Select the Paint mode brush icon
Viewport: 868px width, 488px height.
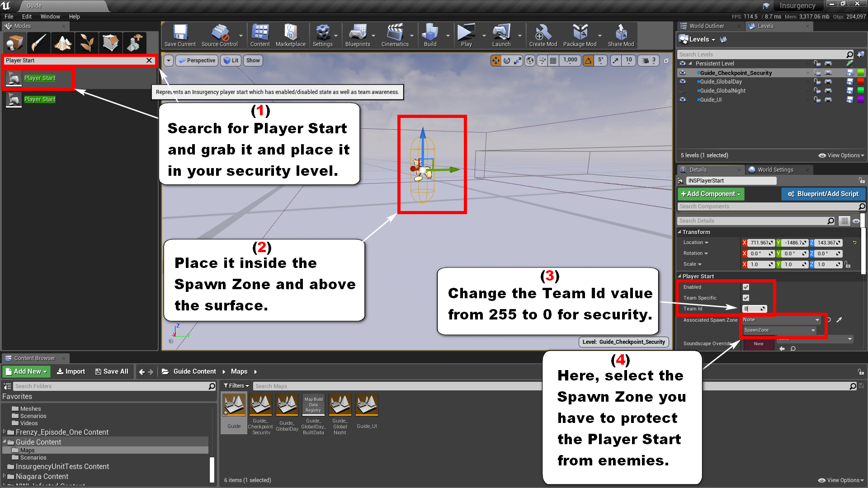(38, 43)
